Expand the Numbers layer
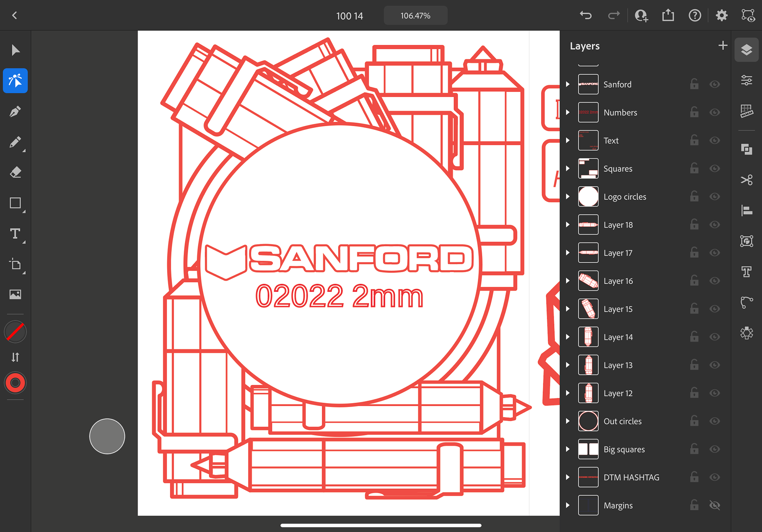The height and width of the screenshot is (532, 762). coord(568,112)
